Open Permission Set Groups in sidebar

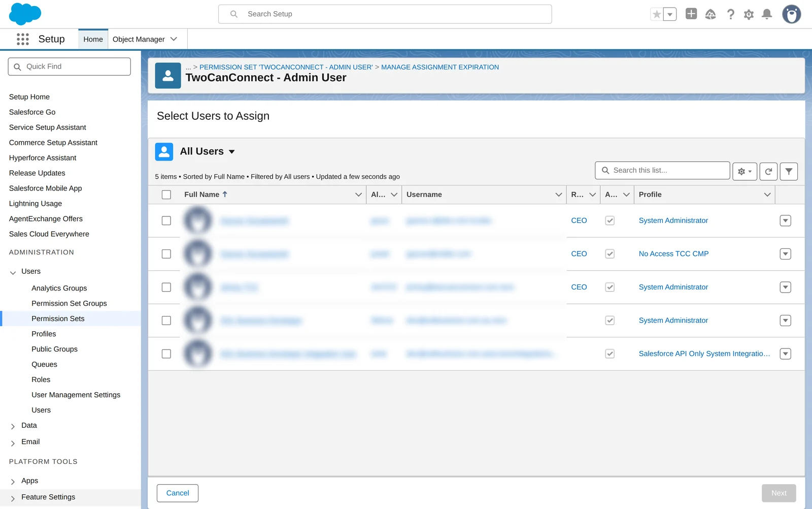pyautogui.click(x=69, y=303)
